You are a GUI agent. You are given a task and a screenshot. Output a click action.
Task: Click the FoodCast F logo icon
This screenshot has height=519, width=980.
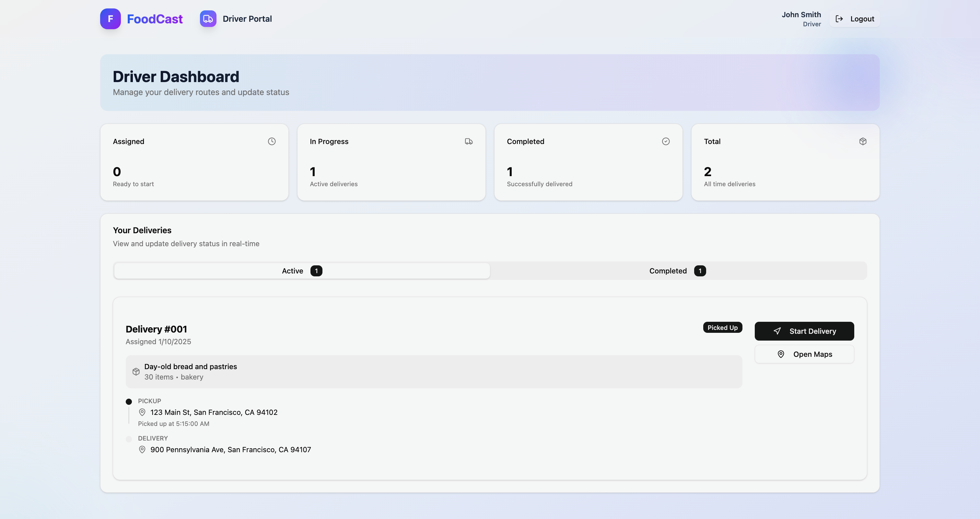110,19
